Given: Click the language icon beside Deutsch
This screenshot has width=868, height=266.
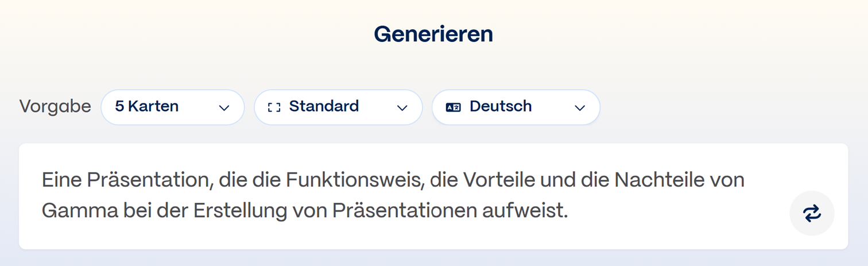Looking at the screenshot, I should (454, 107).
